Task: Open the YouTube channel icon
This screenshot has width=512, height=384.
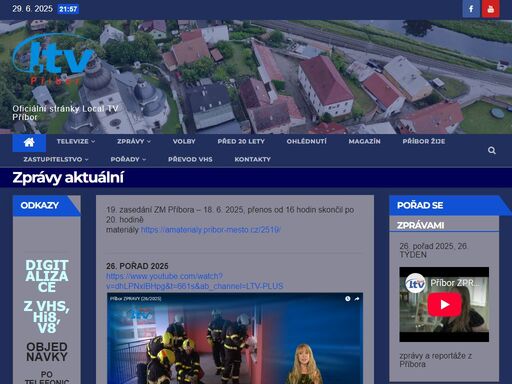Action: tap(491, 9)
